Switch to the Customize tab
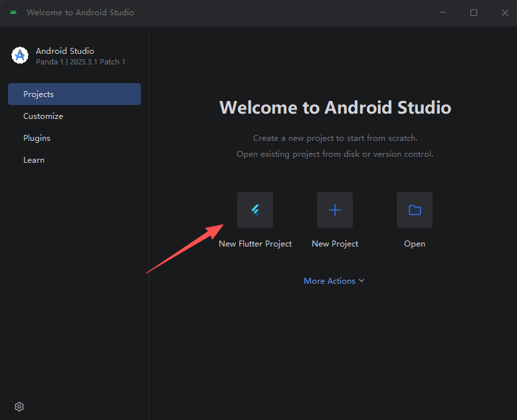517x420 pixels. click(x=74, y=116)
